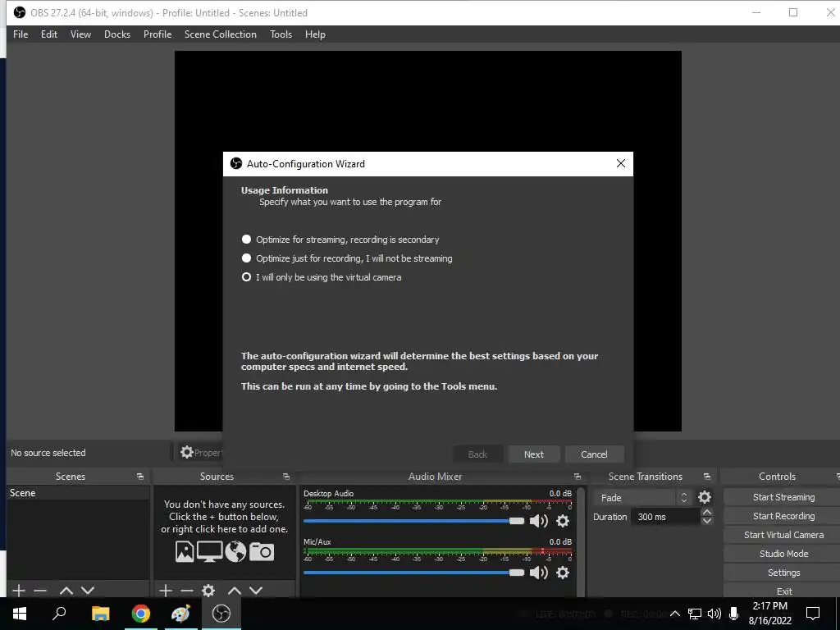This screenshot has height=630, width=840.
Task: Close the Auto-Configuration Wizard dialog
Action: click(620, 163)
